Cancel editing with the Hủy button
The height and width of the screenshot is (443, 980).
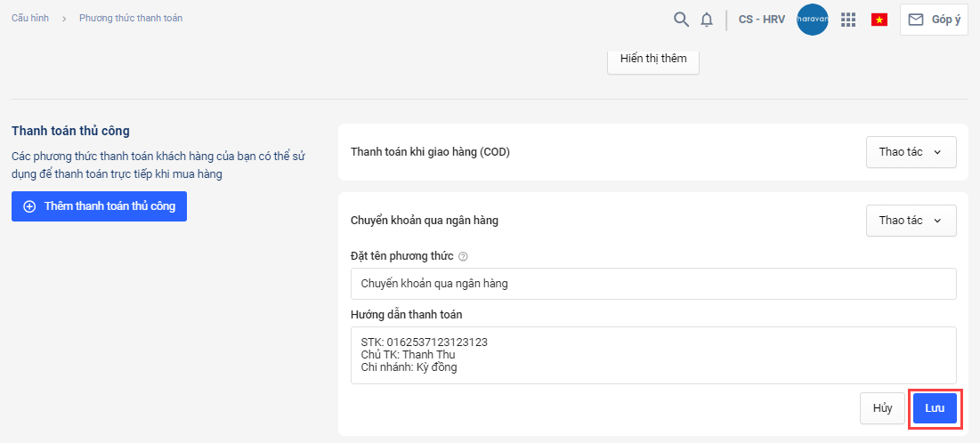click(882, 408)
